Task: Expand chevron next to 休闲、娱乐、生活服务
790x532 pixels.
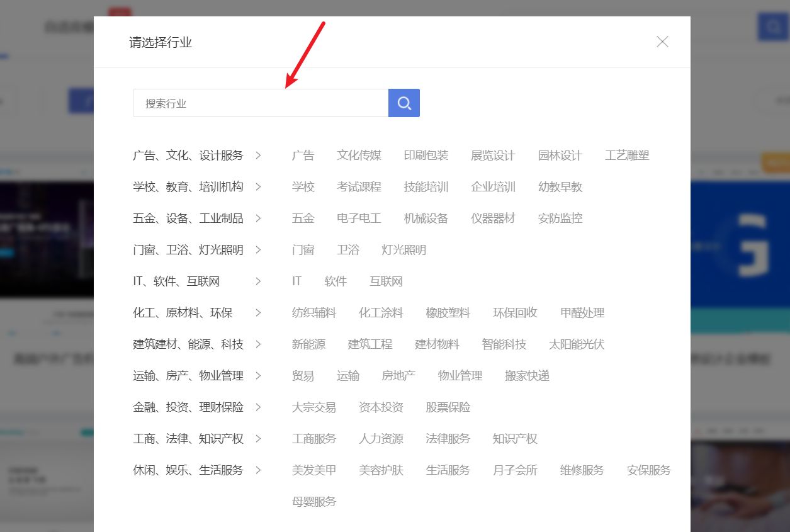Action: (x=258, y=470)
